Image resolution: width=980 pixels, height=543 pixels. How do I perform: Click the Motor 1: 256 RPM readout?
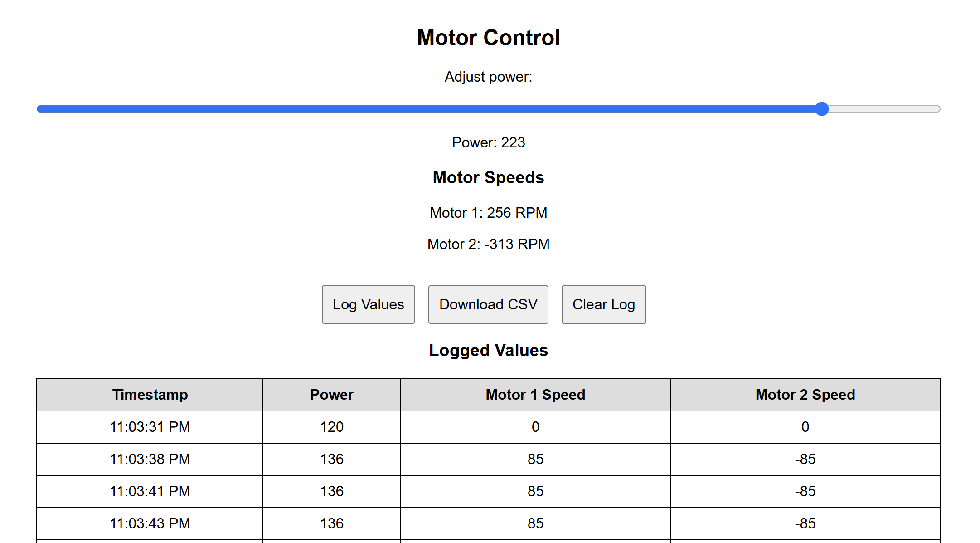(488, 213)
